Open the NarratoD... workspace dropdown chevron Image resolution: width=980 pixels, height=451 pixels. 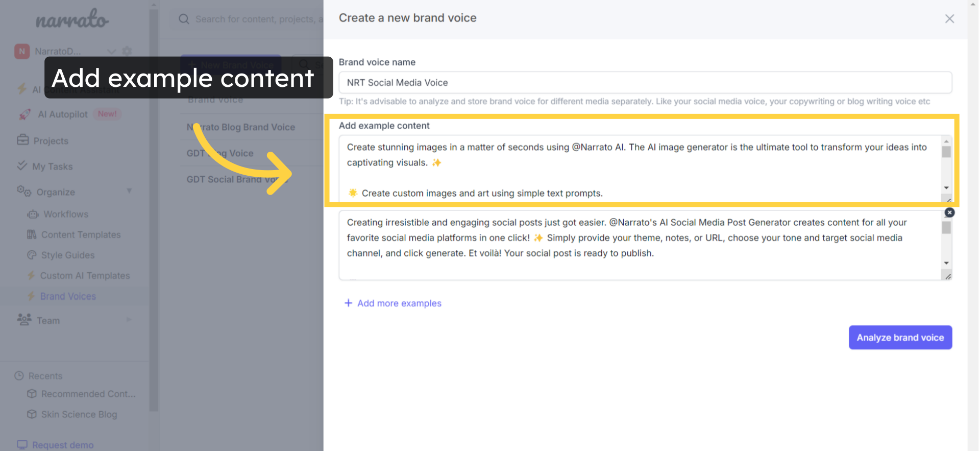(111, 51)
